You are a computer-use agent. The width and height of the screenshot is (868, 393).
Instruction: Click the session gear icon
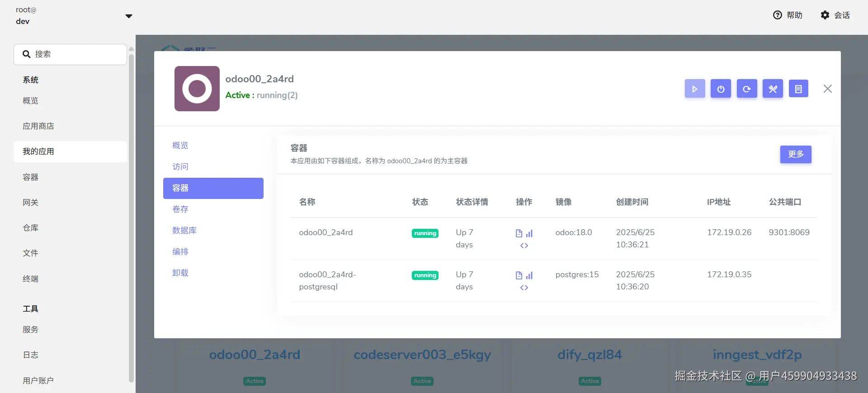click(825, 15)
